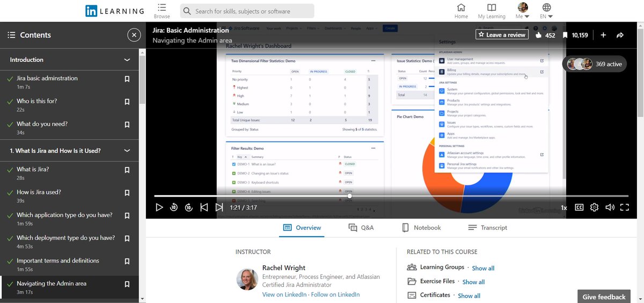The width and height of the screenshot is (644, 303).
Task: Mute the video volume
Action: (610, 207)
